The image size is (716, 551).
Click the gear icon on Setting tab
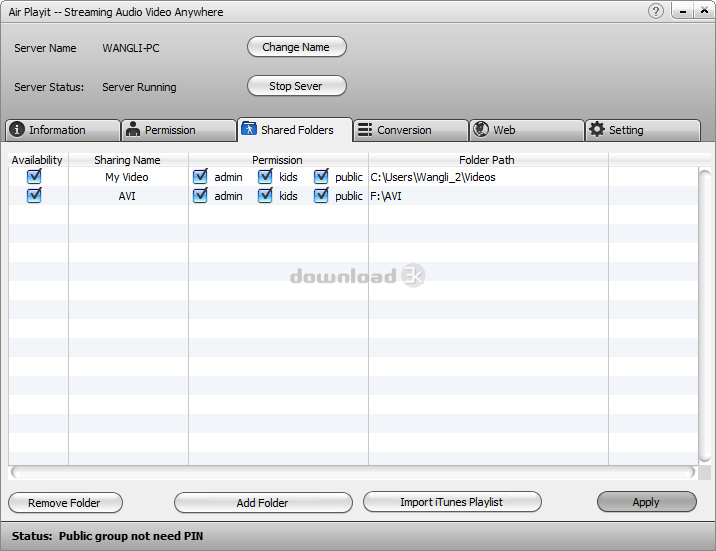(597, 129)
